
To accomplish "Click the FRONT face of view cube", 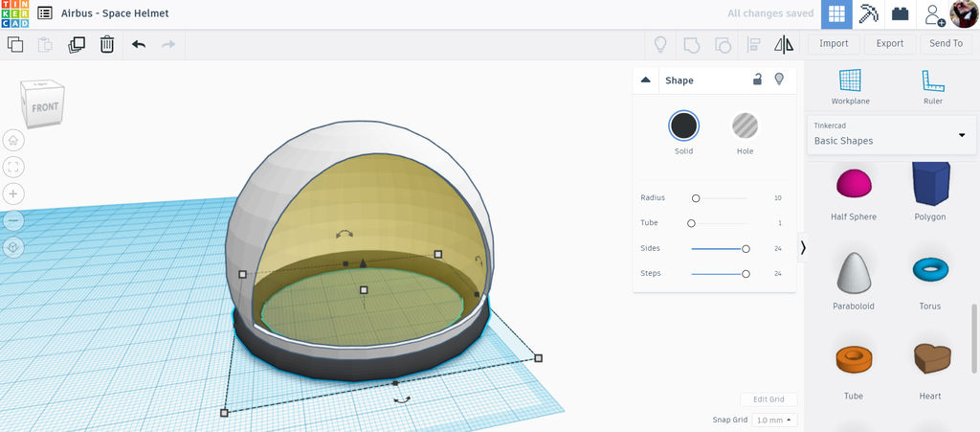I will (x=44, y=107).
